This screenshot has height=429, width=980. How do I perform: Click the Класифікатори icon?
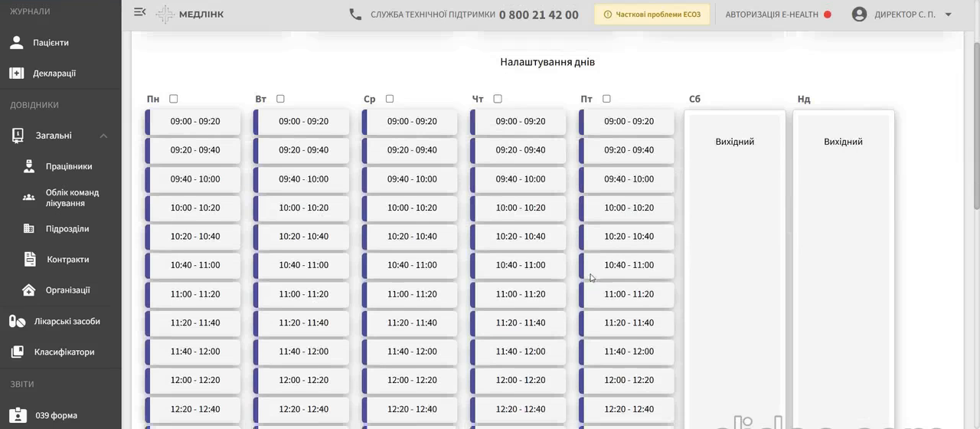[17, 352]
